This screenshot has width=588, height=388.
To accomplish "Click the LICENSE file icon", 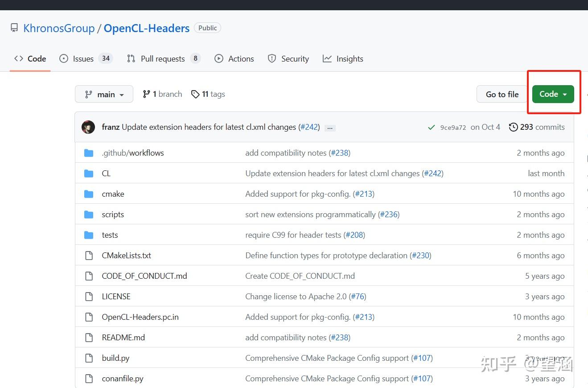I will pos(89,297).
